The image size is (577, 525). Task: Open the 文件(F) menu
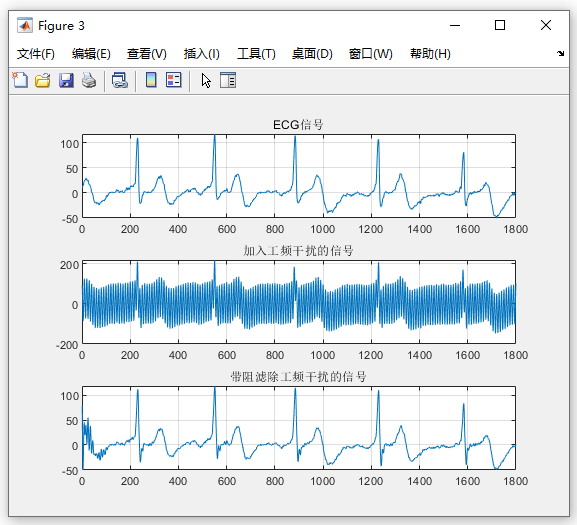[x=36, y=54]
